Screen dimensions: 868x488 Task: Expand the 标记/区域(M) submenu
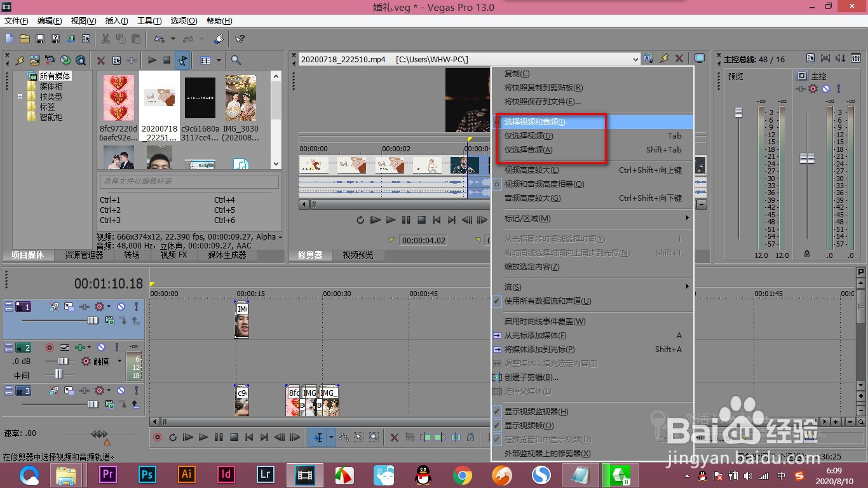coord(592,219)
